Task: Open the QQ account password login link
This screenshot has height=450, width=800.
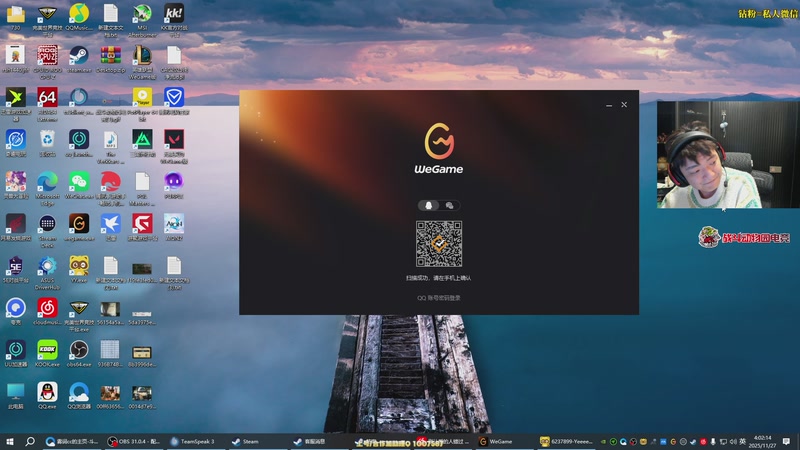Action: click(439, 298)
